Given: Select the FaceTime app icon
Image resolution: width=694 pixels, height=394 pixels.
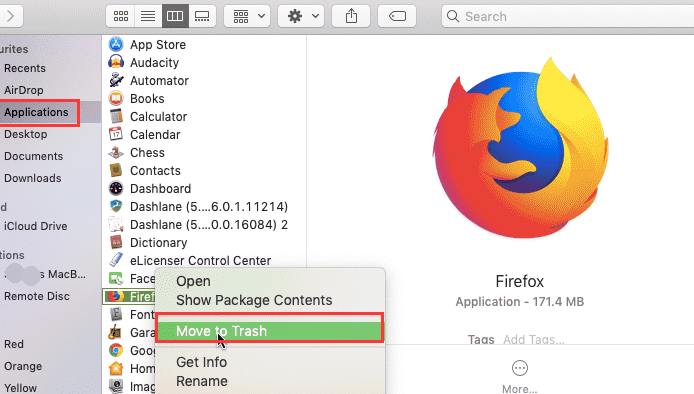Looking at the screenshot, I should pyautogui.click(x=116, y=278).
